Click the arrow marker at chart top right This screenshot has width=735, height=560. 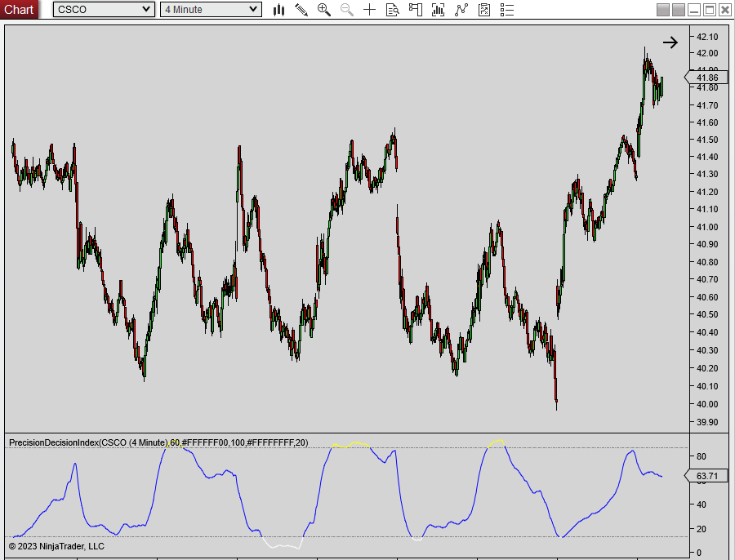point(670,42)
